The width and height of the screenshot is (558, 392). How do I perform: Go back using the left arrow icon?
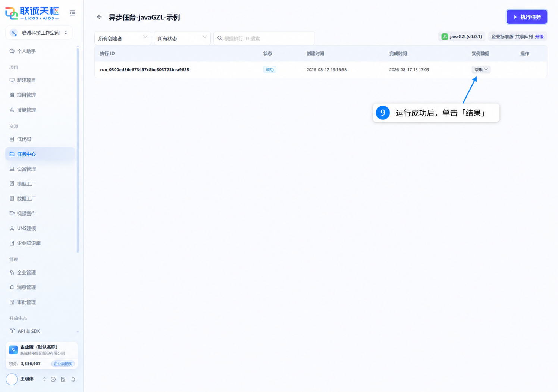[99, 17]
